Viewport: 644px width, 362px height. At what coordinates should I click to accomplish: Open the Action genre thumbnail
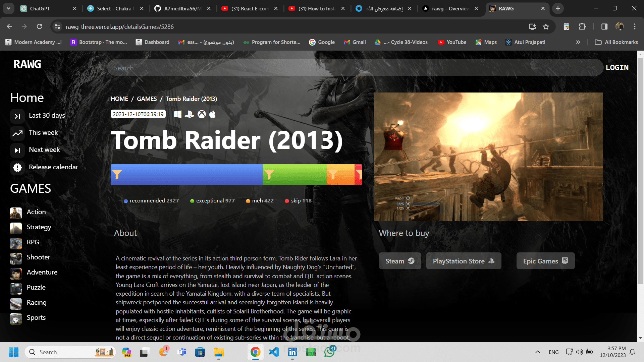pos(16,213)
